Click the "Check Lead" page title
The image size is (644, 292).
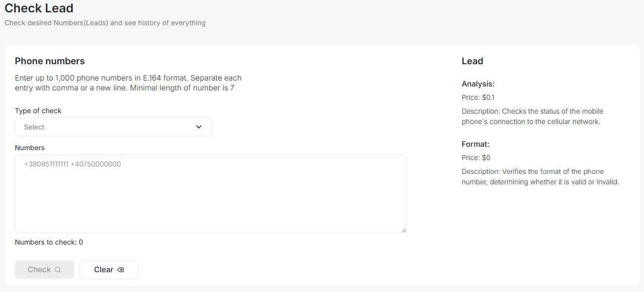click(39, 8)
